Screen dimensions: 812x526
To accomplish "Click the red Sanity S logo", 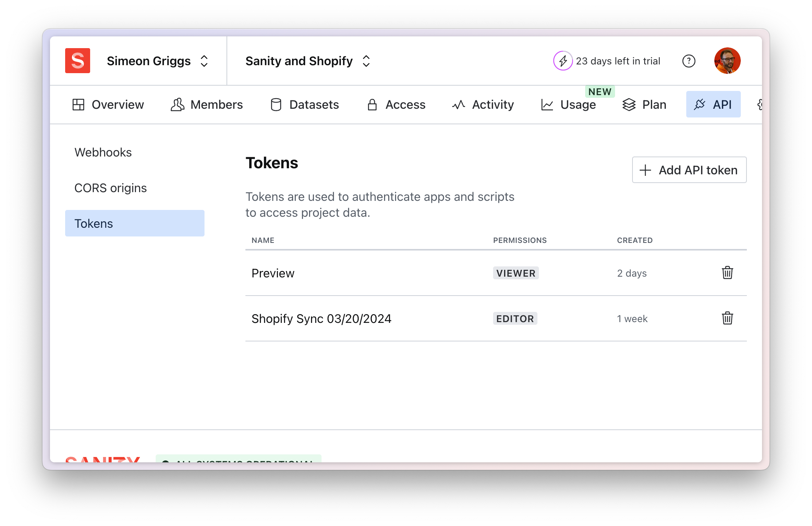I will tap(78, 61).
